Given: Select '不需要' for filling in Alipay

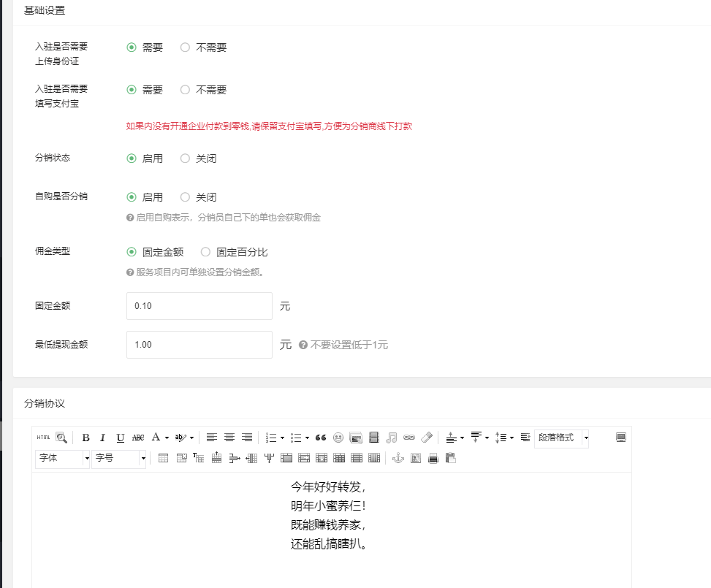Looking at the screenshot, I should 185,90.
